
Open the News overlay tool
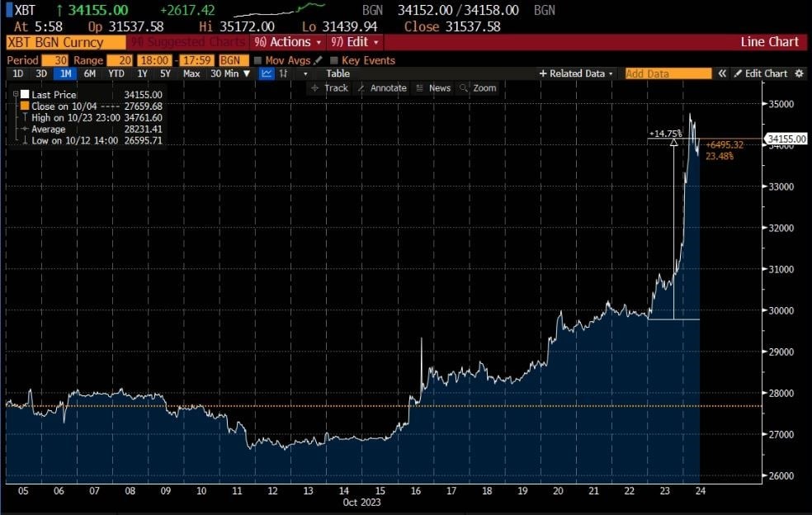[433, 87]
